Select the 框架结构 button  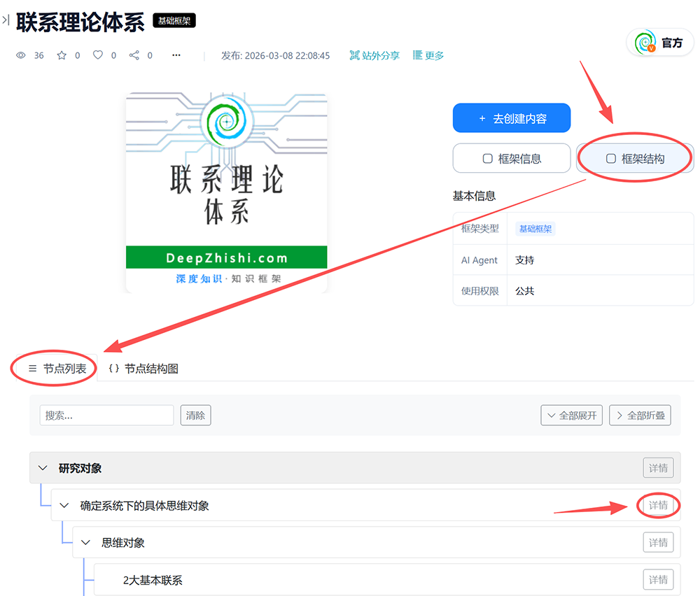coord(635,158)
